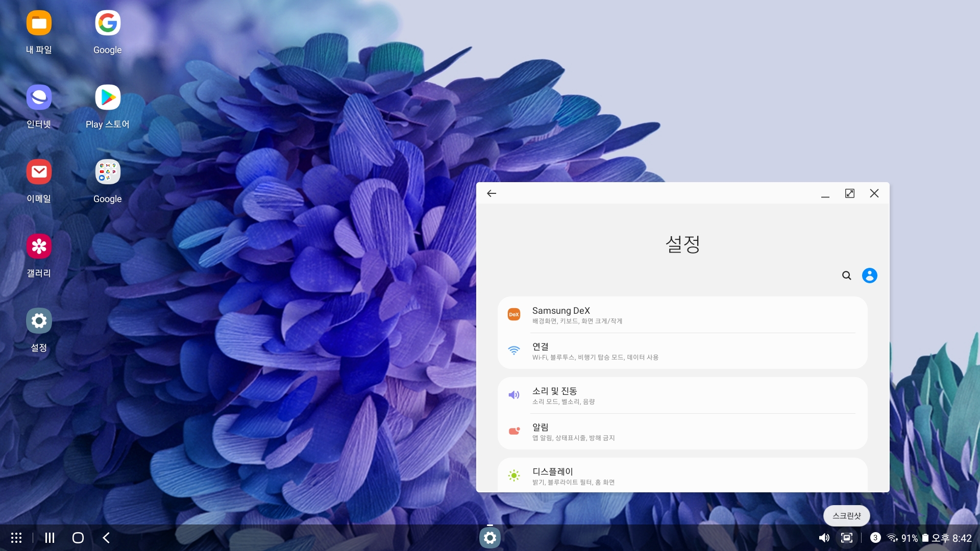The height and width of the screenshot is (551, 980).
Task: Click the settings search magnifier icon
Action: pos(846,275)
